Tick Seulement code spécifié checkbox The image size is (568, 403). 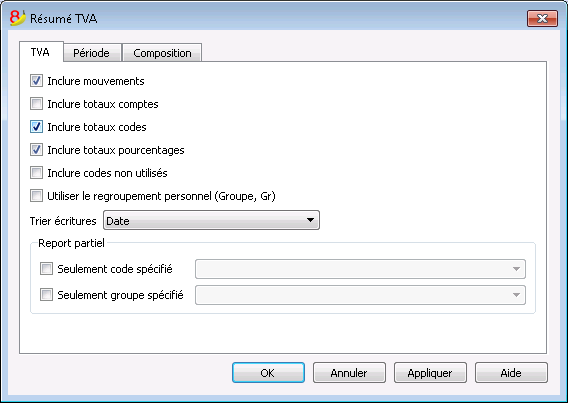point(46,269)
